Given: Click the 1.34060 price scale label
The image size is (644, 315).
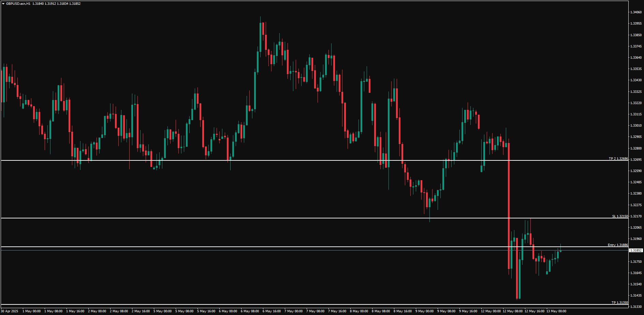Looking at the screenshot, I should tap(636, 12).
